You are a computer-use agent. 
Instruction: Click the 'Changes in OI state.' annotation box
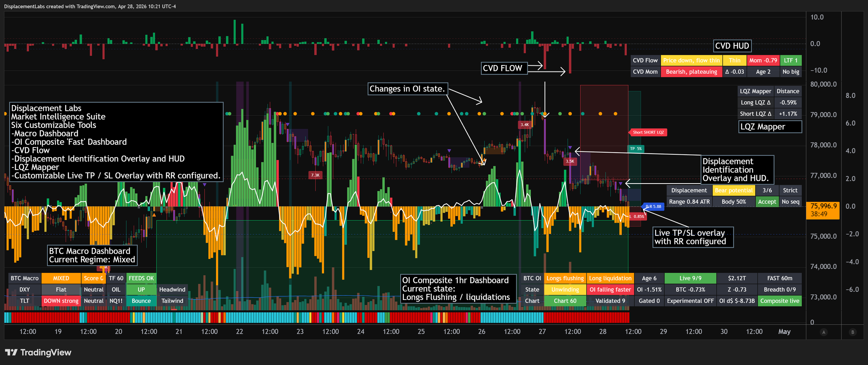tap(408, 89)
